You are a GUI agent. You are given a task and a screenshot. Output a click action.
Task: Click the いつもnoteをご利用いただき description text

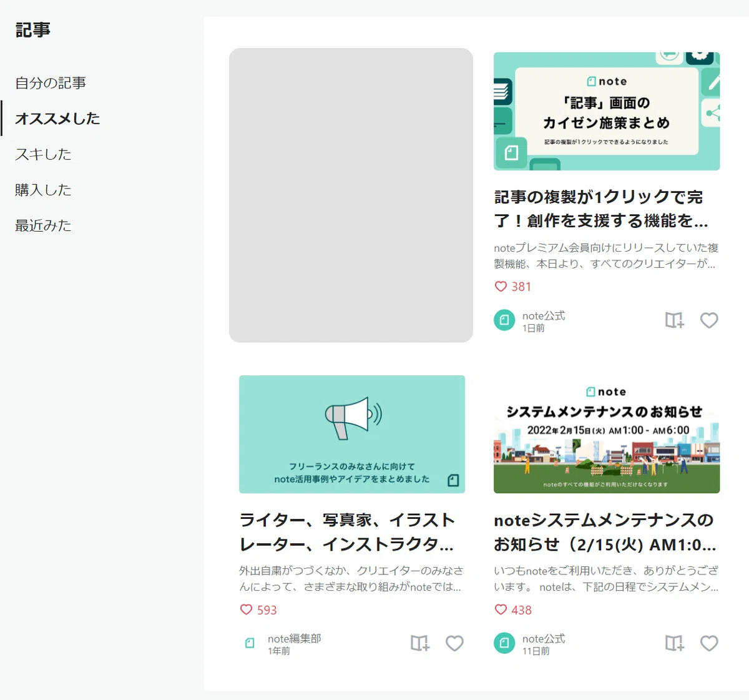(x=606, y=579)
